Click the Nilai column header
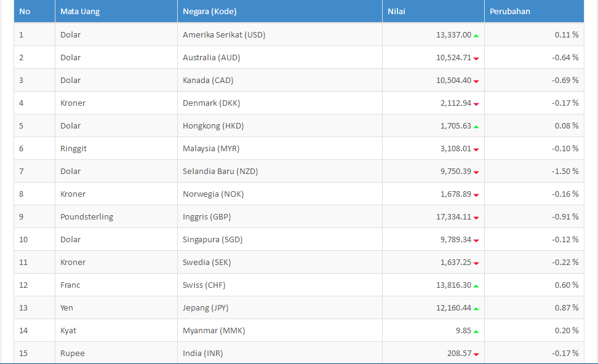The width and height of the screenshot is (598, 364). 433,11
